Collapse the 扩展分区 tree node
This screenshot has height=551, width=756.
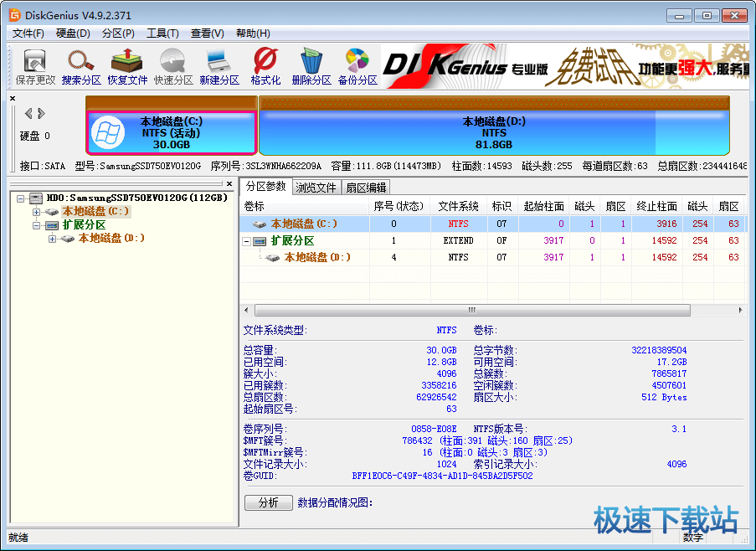click(36, 225)
